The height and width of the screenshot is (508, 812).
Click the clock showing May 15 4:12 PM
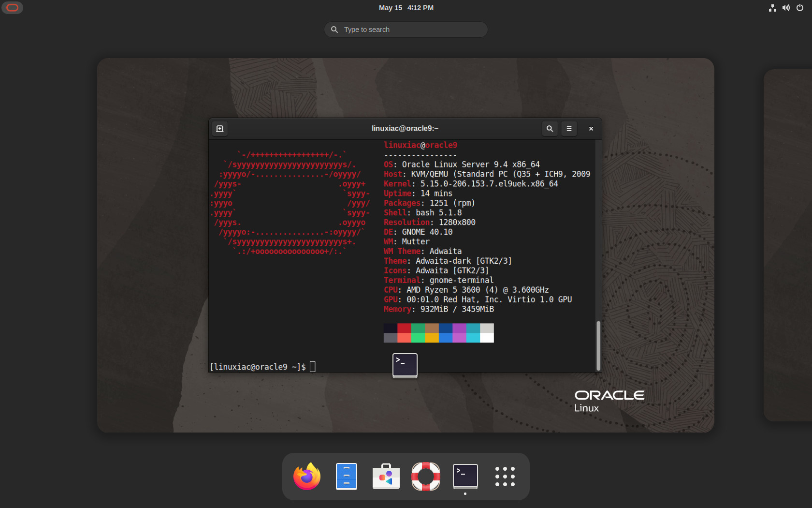tap(406, 8)
